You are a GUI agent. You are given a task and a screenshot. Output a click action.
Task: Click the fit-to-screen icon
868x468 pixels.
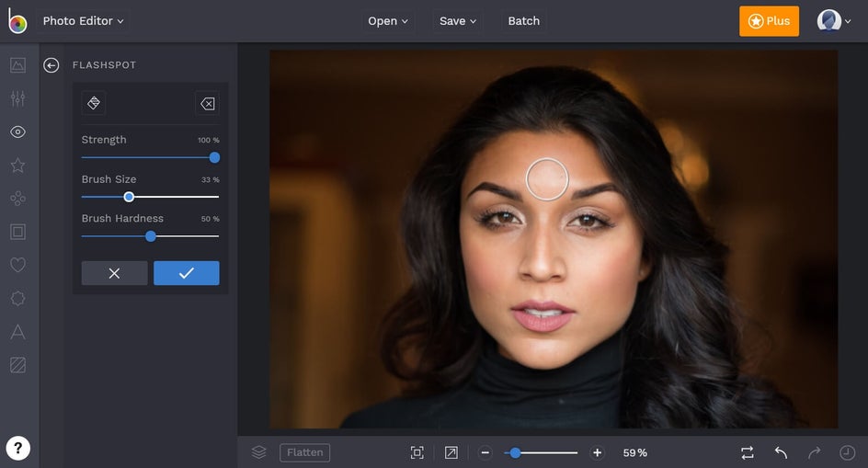[417, 452]
